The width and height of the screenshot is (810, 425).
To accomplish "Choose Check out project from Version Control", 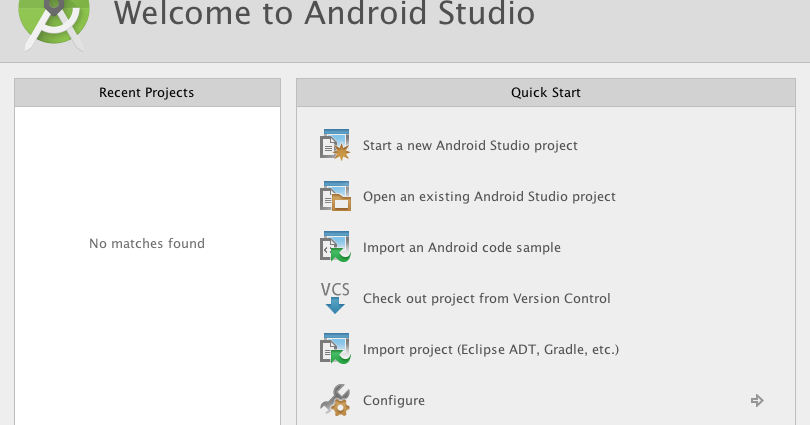I will point(486,299).
